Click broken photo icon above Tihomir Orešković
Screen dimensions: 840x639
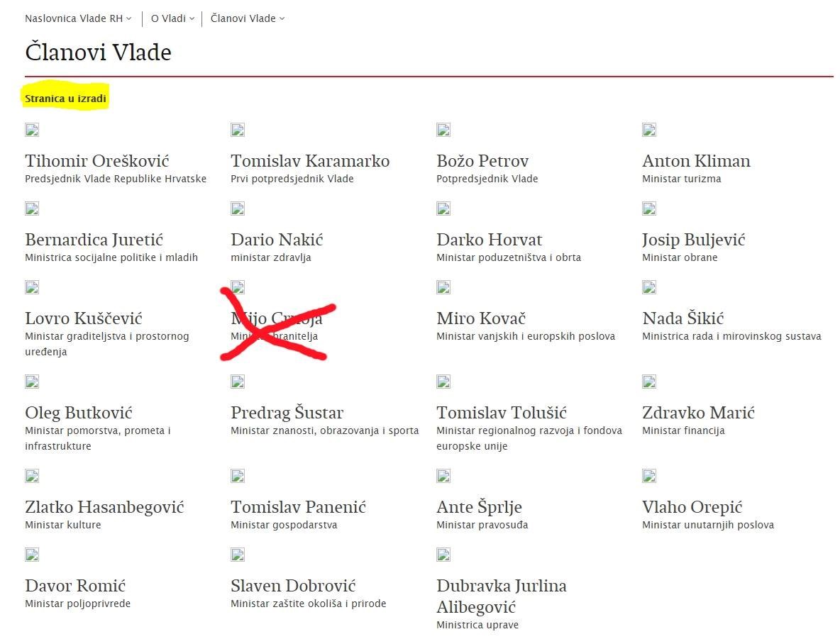[x=32, y=130]
